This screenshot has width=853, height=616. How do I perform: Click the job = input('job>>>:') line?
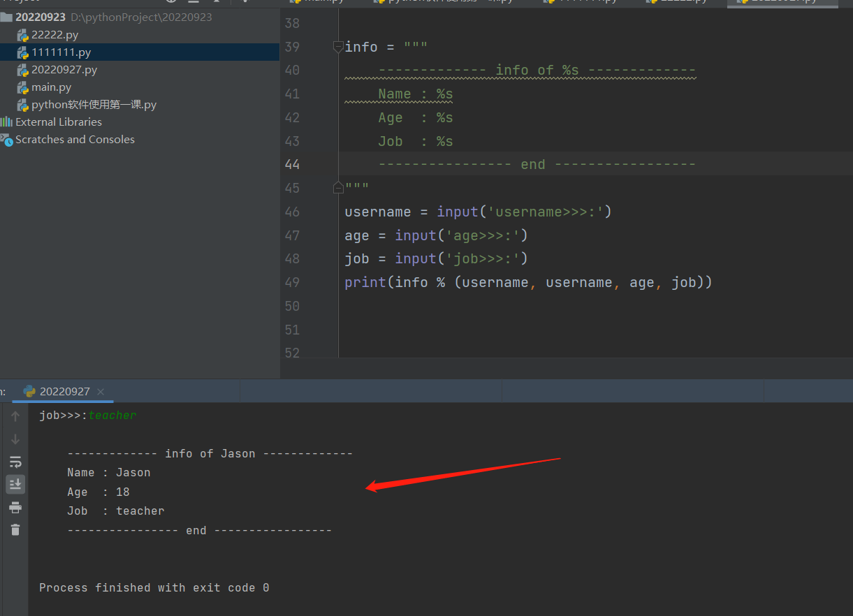click(436, 258)
